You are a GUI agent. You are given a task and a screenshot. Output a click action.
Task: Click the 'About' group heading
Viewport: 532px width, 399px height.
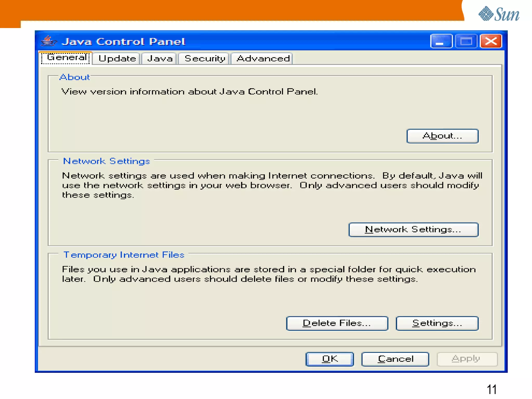(74, 77)
